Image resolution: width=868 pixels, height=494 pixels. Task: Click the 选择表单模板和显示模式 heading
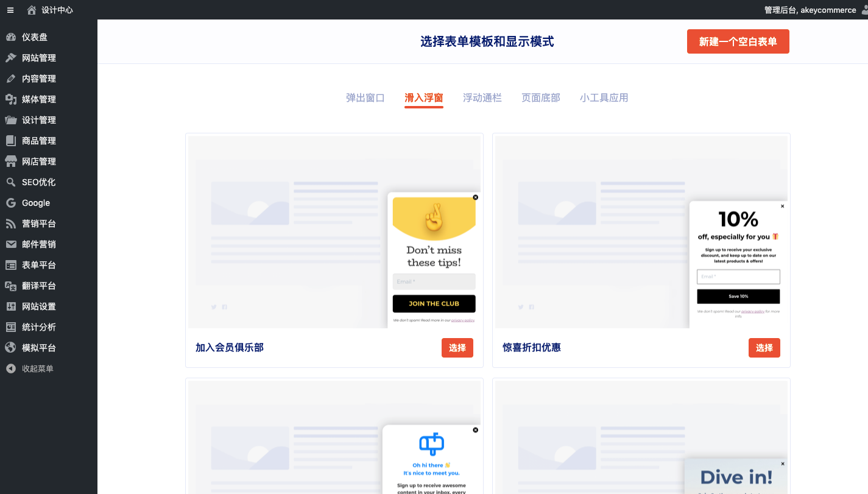tap(487, 41)
